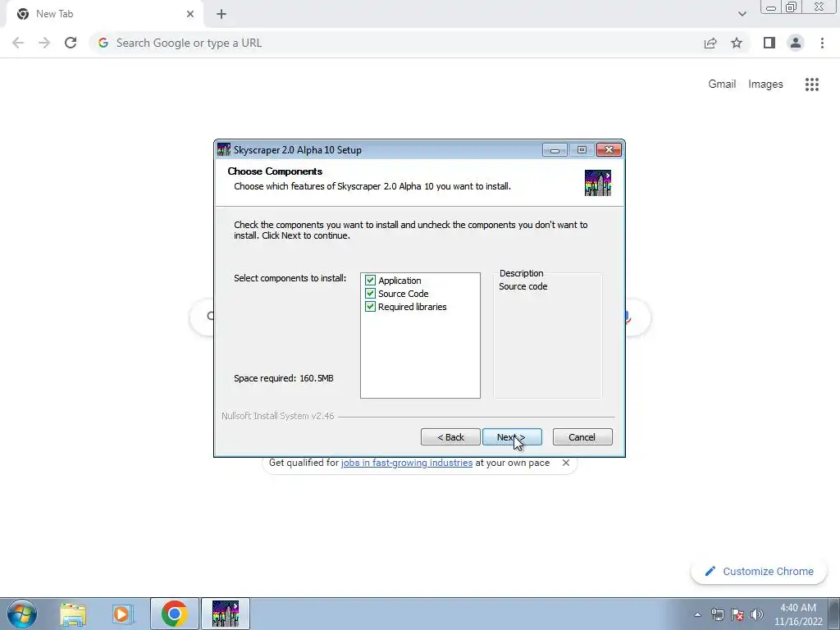Select the Required libraries list entry
The height and width of the screenshot is (630, 840).
(413, 307)
